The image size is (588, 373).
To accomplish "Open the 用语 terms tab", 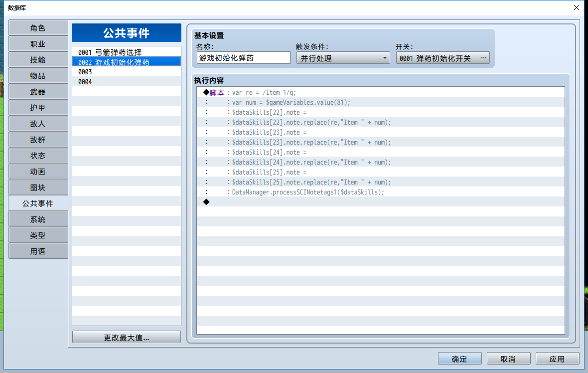I will click(38, 251).
